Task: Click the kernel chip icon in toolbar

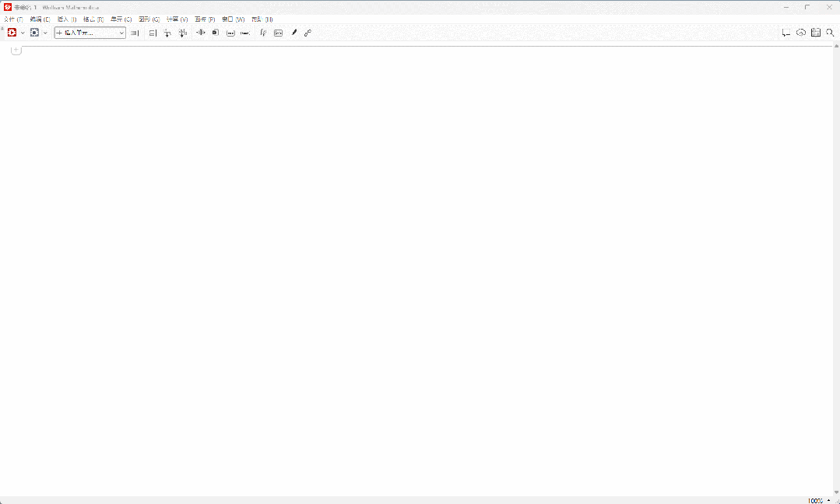Action: (35, 33)
